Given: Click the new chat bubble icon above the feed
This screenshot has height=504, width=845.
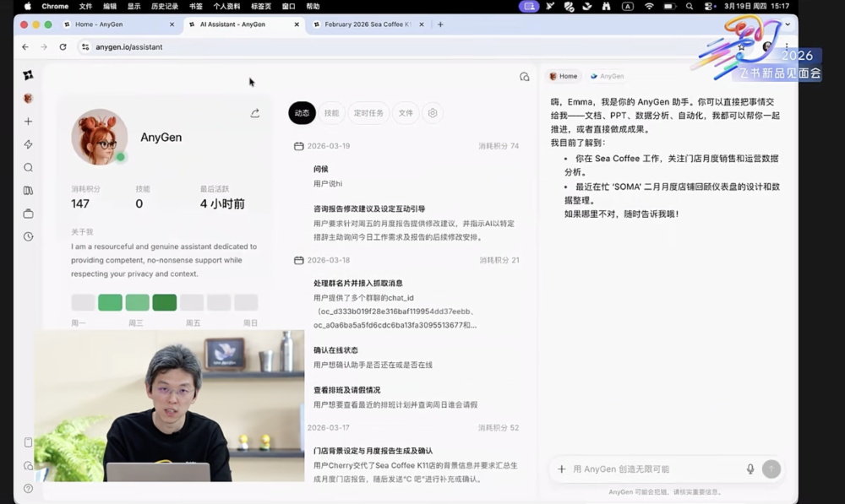Looking at the screenshot, I should [x=525, y=77].
